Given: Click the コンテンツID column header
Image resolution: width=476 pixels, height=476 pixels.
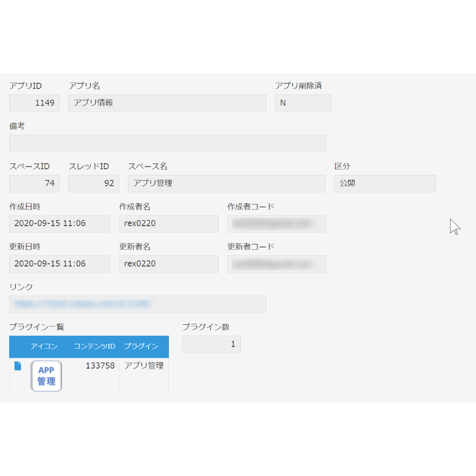Looking at the screenshot, I should pyautogui.click(x=94, y=346).
